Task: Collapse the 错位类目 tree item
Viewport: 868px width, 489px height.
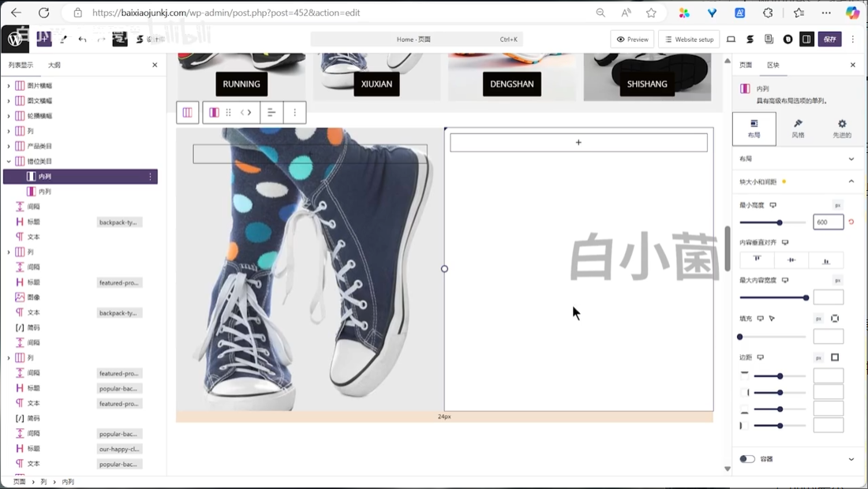Action: 9,161
